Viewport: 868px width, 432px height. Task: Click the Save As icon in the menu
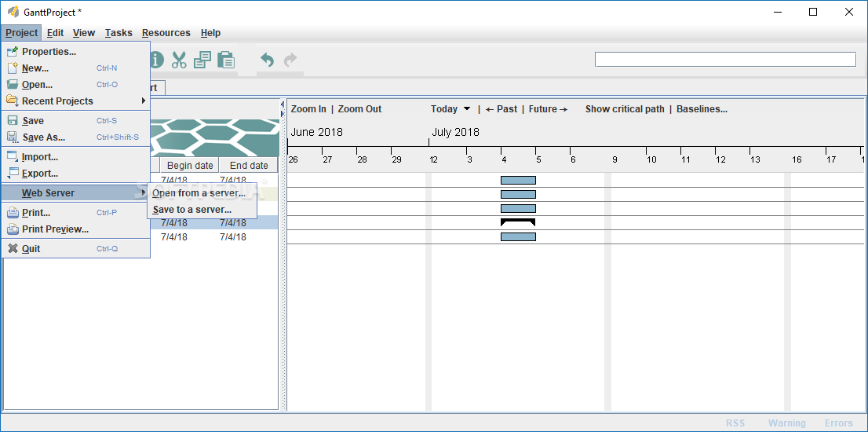click(x=13, y=137)
